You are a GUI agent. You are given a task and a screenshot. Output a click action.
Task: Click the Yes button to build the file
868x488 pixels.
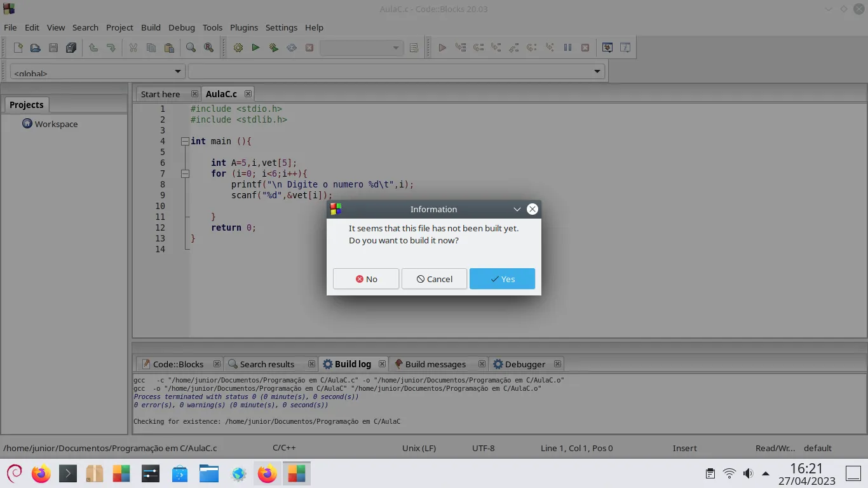pyautogui.click(x=502, y=279)
